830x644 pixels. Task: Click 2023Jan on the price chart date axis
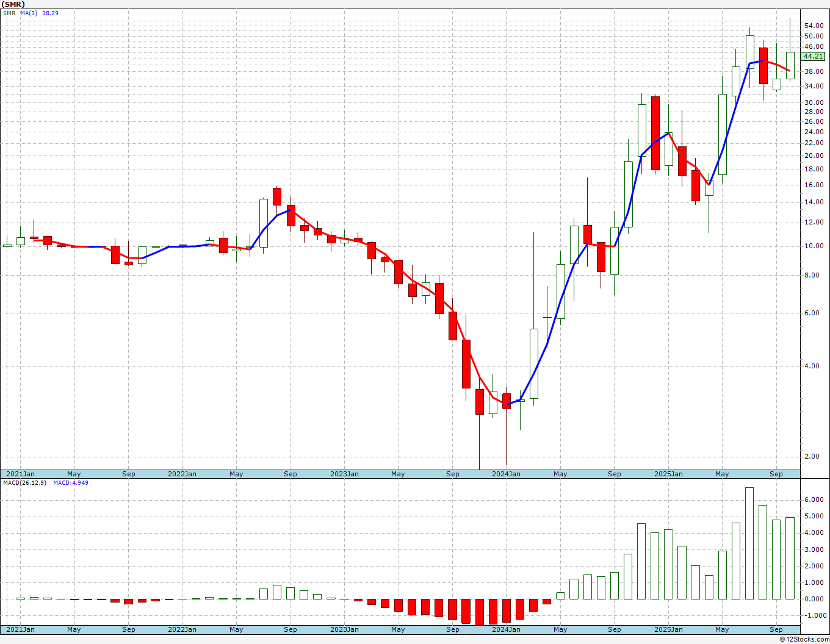point(344,474)
